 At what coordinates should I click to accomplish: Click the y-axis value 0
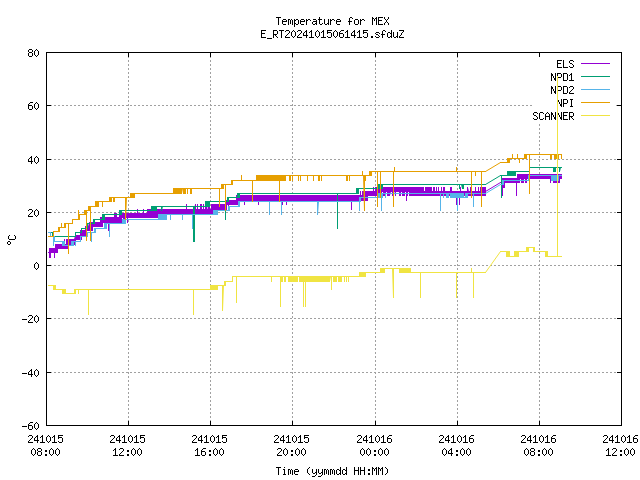click(x=37, y=266)
